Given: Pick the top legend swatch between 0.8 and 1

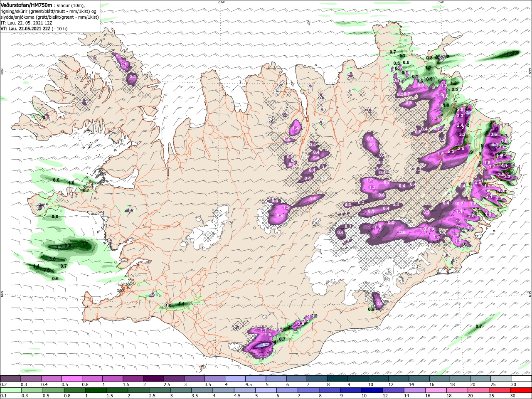Looking at the screenshot, I should pyautogui.click(x=92, y=379).
